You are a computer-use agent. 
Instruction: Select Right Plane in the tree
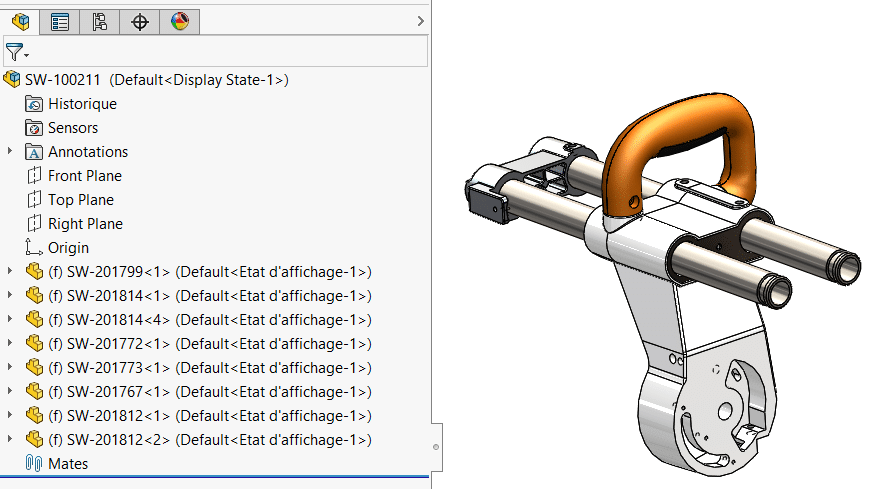point(85,223)
